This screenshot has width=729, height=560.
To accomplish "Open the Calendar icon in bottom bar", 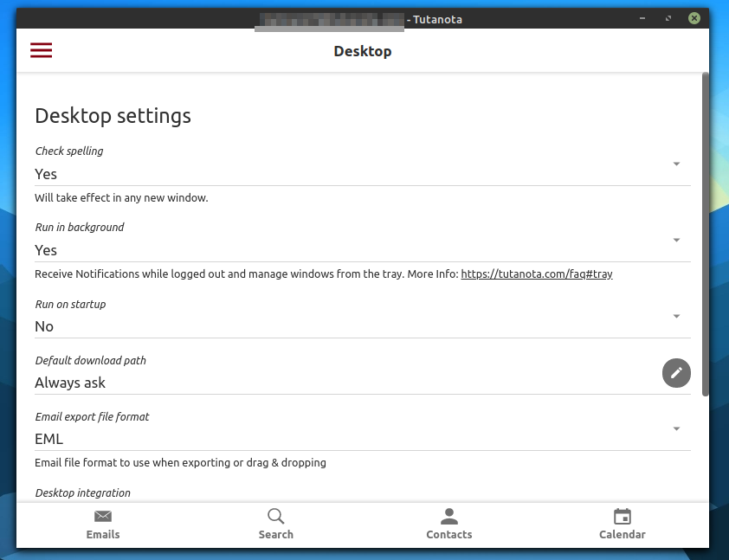I will 622,517.
